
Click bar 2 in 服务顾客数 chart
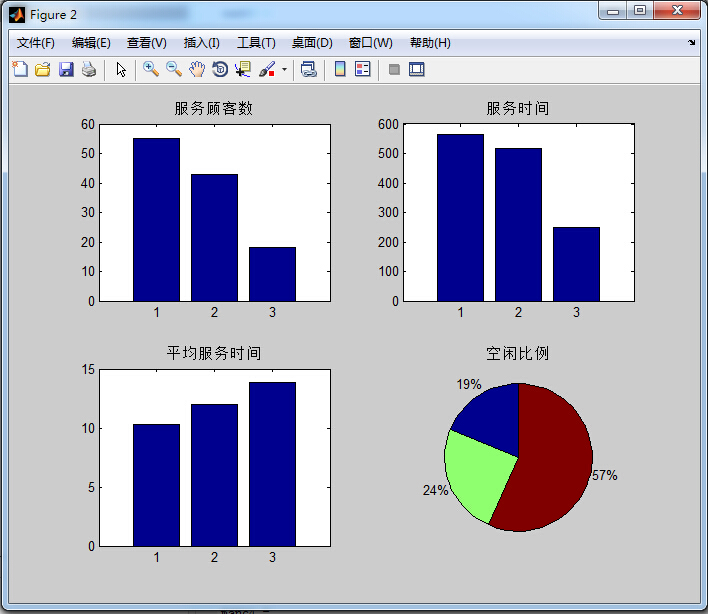pyautogui.click(x=214, y=238)
